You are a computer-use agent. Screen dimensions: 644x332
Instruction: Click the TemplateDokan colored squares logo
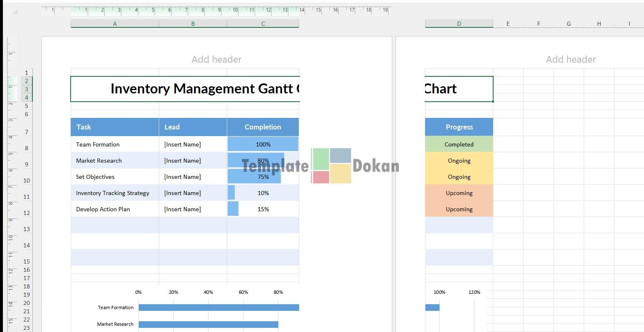[x=331, y=166]
